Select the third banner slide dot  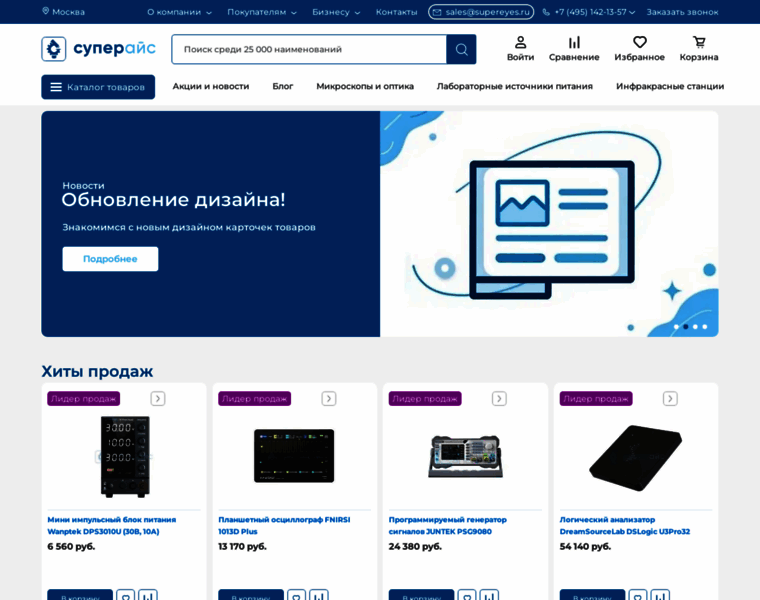pos(695,327)
